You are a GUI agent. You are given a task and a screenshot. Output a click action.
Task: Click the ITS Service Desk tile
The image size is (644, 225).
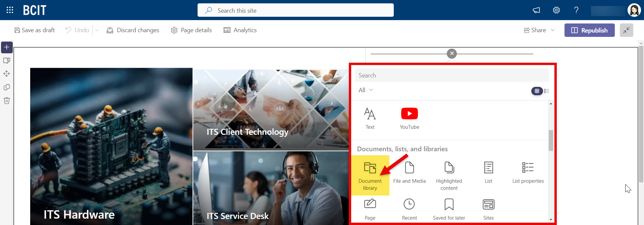271,188
